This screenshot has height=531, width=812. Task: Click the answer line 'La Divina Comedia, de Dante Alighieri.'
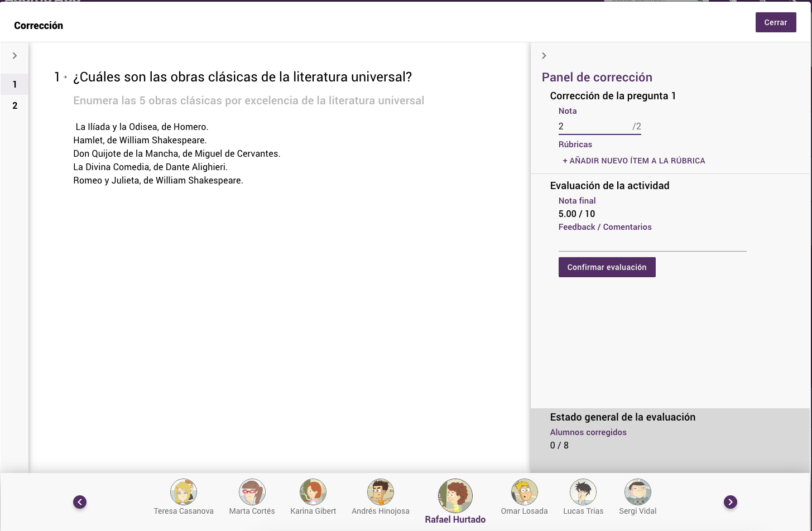pos(151,167)
